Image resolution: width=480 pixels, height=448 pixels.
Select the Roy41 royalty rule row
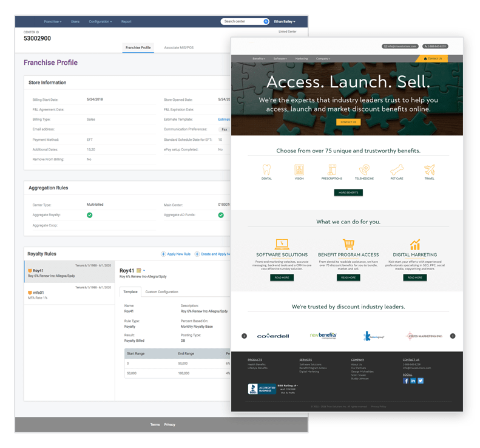[x=70, y=271]
